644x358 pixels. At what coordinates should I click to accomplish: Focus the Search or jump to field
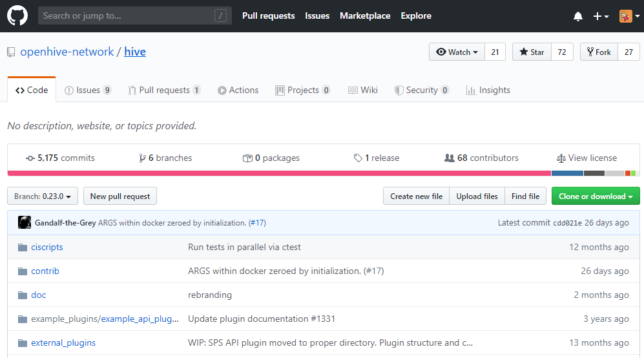(135, 16)
